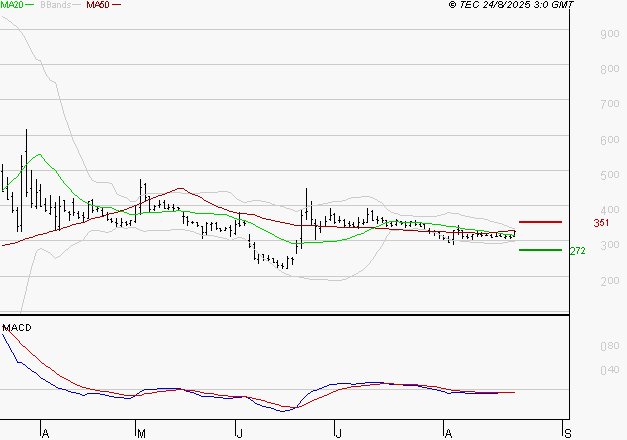Select the 500 value on the price axis
Screen dimensions: 627x440
click(x=607, y=176)
